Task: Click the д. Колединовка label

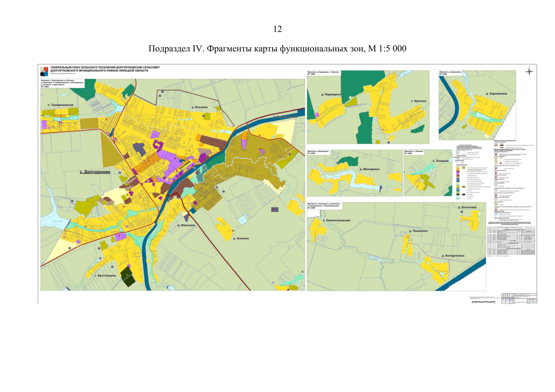Action: 453,256
